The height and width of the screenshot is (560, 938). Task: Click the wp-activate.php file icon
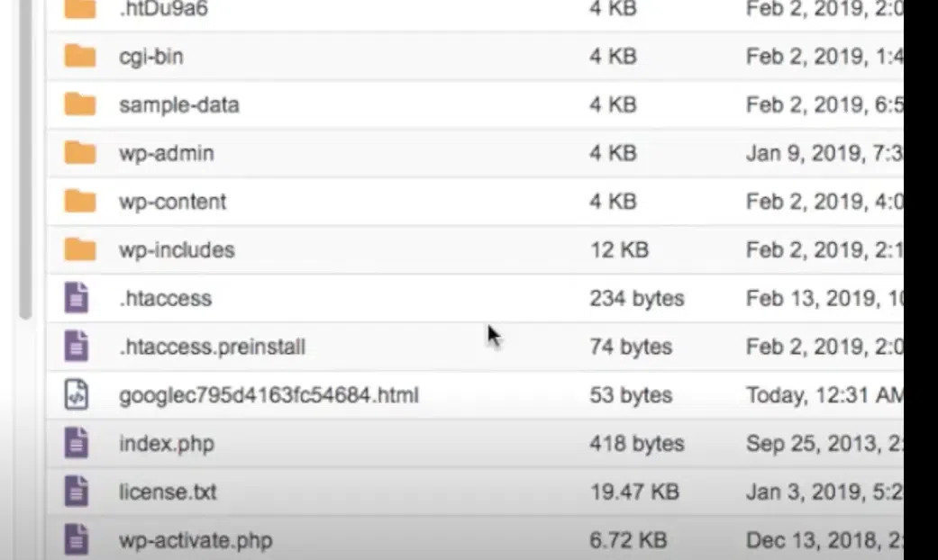[x=77, y=540]
